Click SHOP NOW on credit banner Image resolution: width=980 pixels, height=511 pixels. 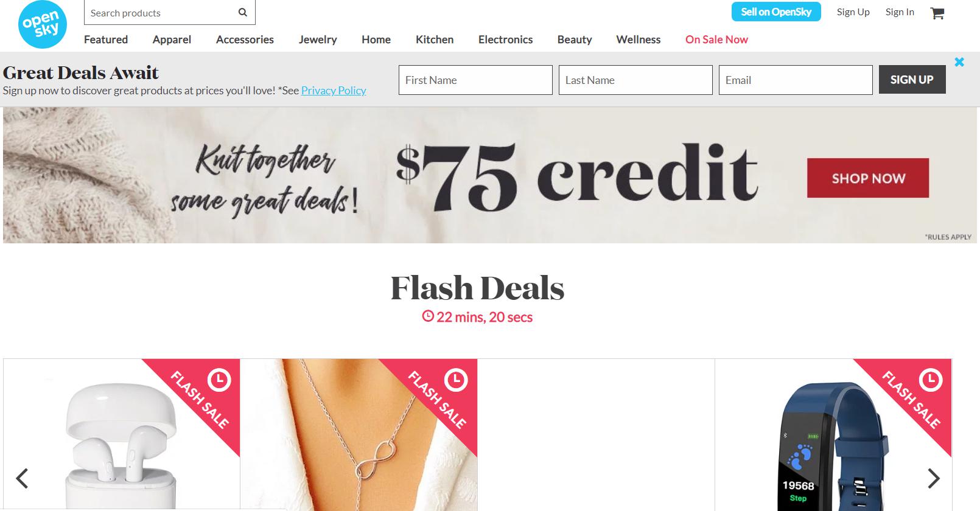868,178
